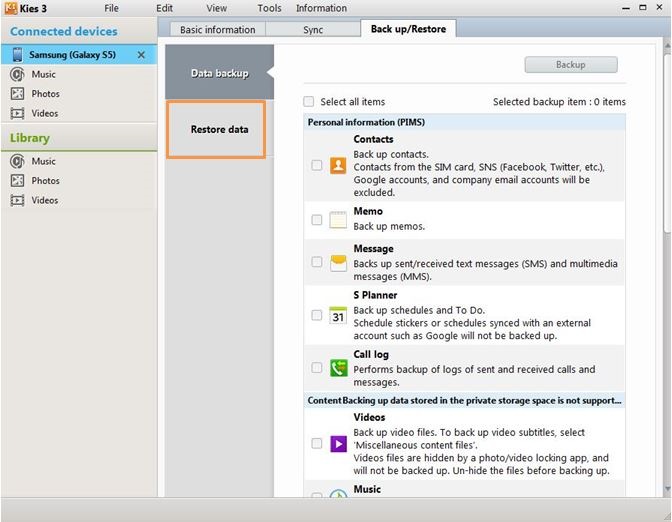Click the 'Back up memos.' description

[389, 226]
